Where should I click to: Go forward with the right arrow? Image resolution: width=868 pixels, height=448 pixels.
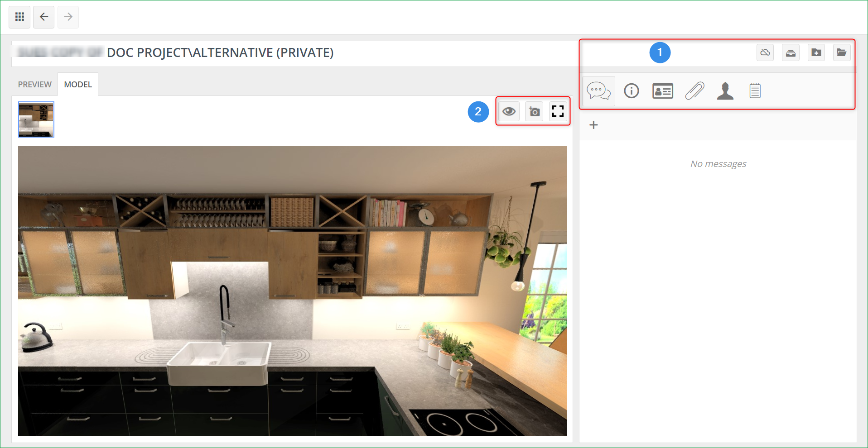(x=68, y=17)
